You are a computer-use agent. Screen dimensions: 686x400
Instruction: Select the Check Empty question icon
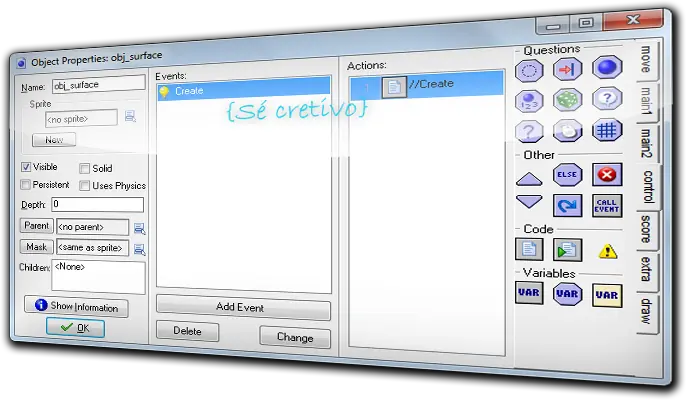pos(529,71)
